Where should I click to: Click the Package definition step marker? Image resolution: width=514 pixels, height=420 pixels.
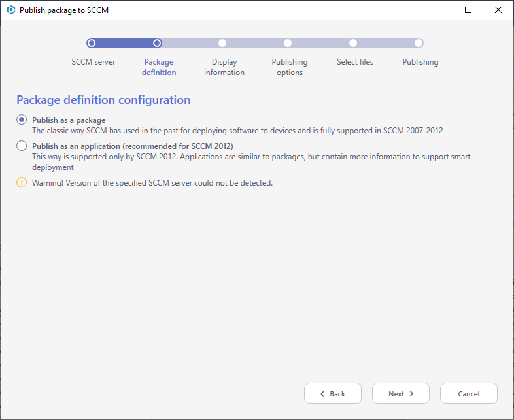coord(157,43)
